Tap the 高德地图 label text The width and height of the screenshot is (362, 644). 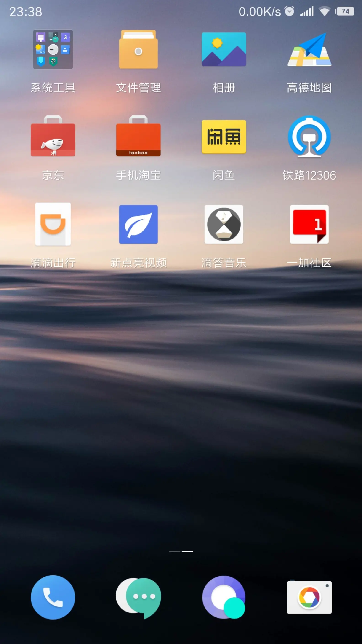point(309,88)
